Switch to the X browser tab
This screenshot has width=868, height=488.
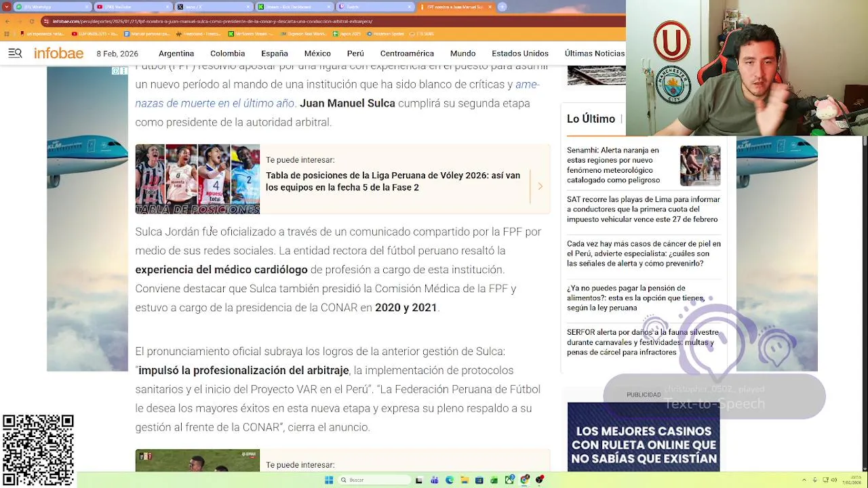point(213,7)
